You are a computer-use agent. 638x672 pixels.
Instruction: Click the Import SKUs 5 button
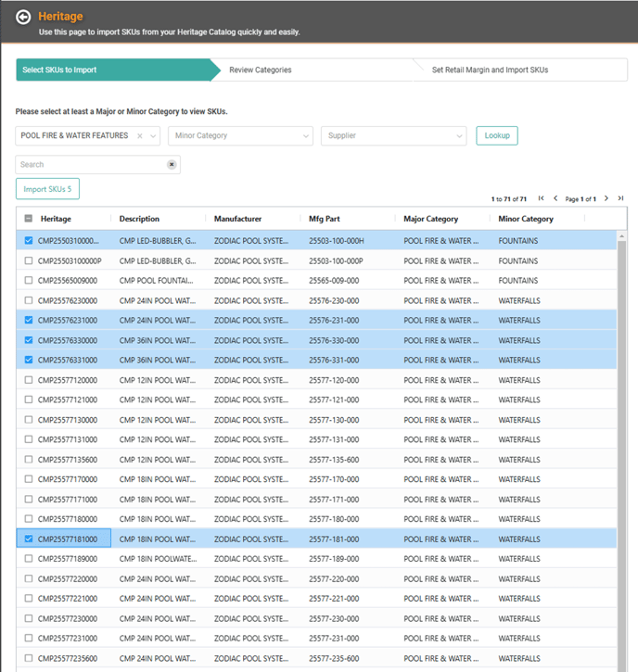[x=47, y=189]
